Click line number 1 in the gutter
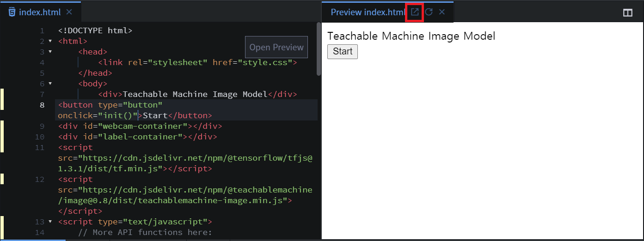Image resolution: width=644 pixels, height=241 pixels. (x=42, y=31)
